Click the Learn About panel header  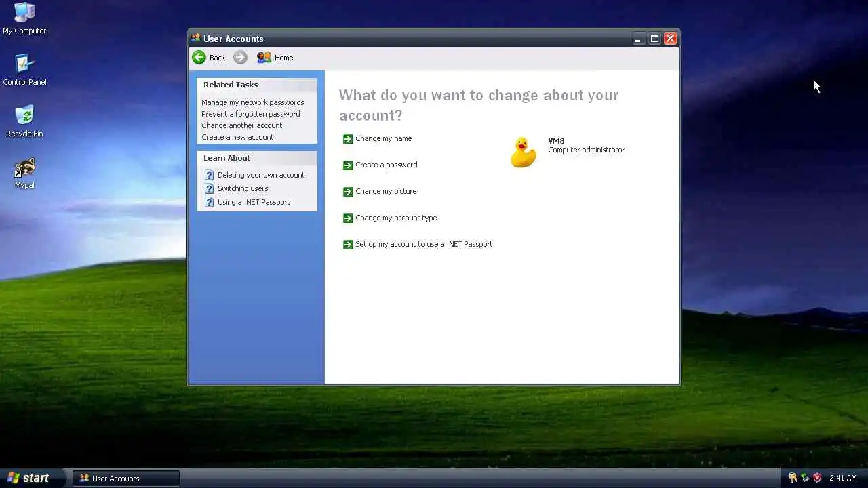coord(257,158)
